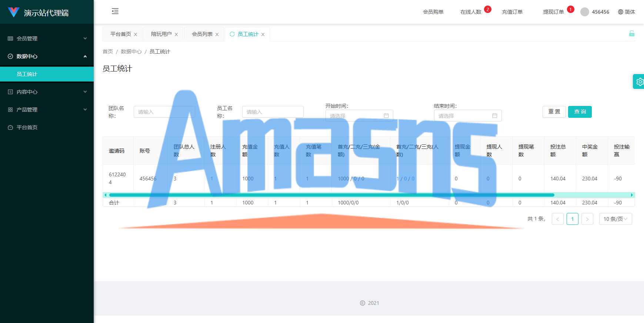Click the green lock icon
Screen dimensions: 644x323
tap(632, 33)
